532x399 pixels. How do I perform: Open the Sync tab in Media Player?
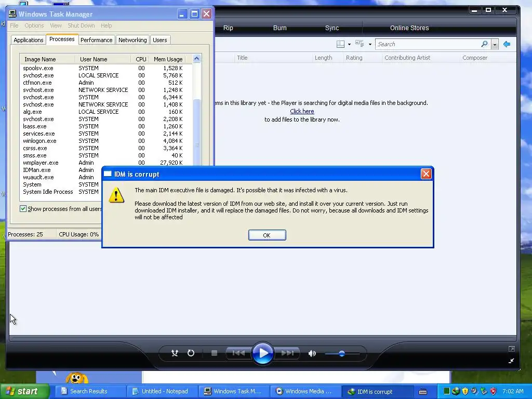tap(332, 28)
